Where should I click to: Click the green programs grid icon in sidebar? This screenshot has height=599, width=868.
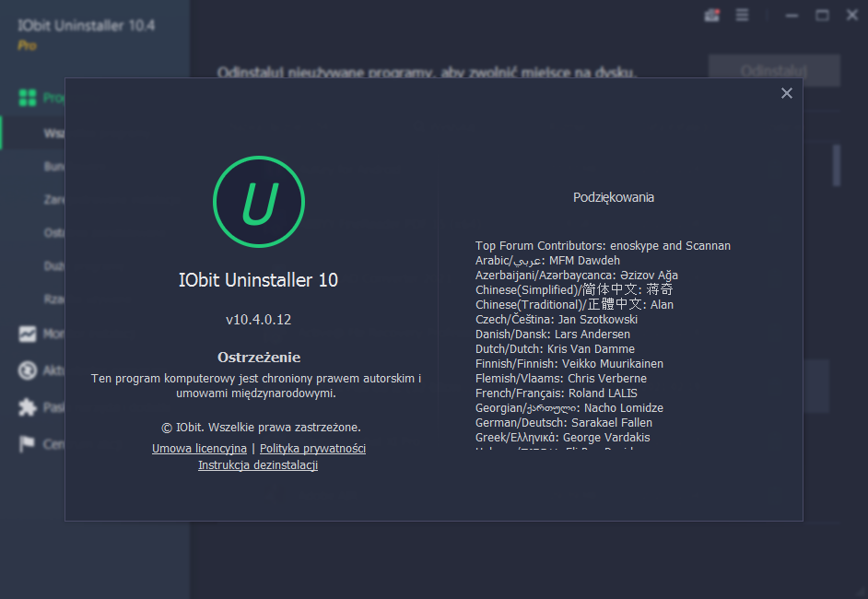[x=27, y=98]
